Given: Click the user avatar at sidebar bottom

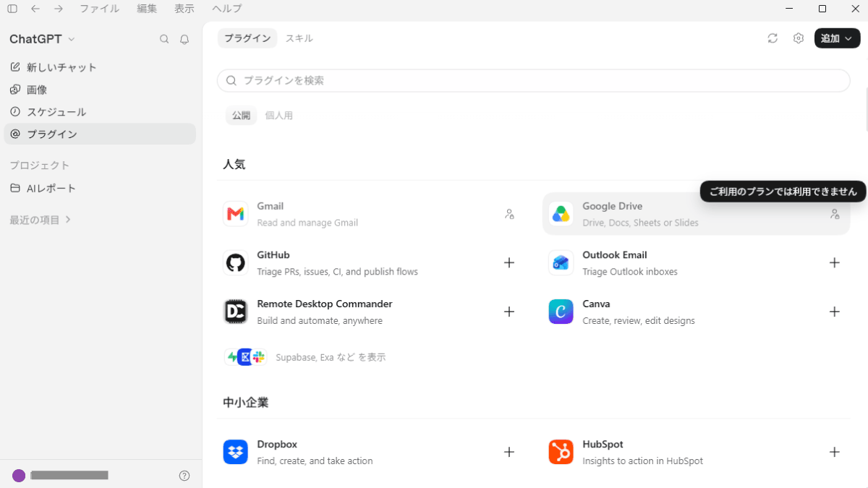Looking at the screenshot, I should (19, 476).
